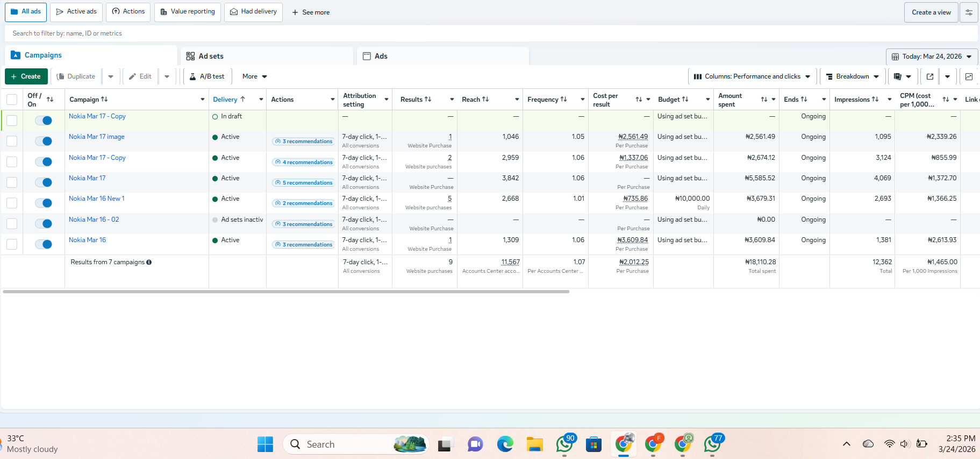Select the Nokia Mar 17 image row checkbox
Image resolution: width=980 pixels, height=459 pixels.
(12, 142)
